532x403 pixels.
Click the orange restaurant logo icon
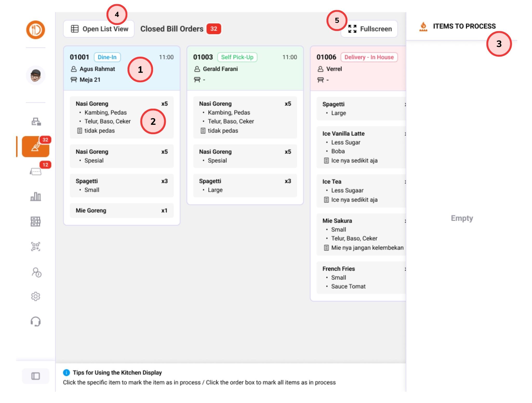pos(36,30)
